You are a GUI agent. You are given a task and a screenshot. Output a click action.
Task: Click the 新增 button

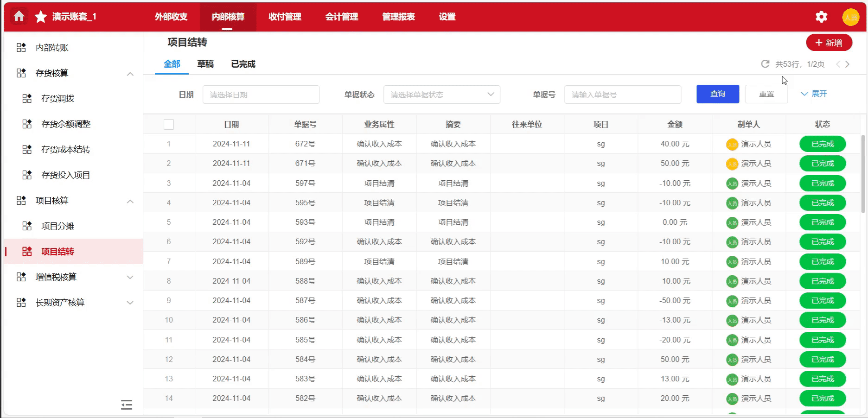[829, 43]
